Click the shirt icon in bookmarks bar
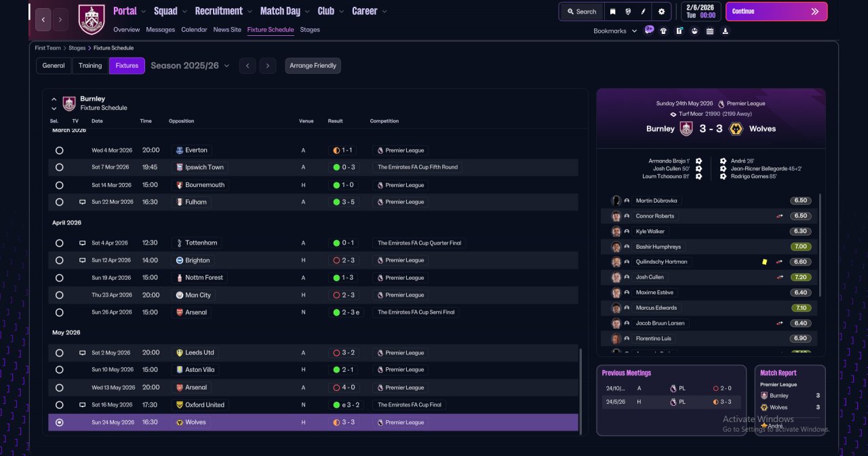 (663, 30)
